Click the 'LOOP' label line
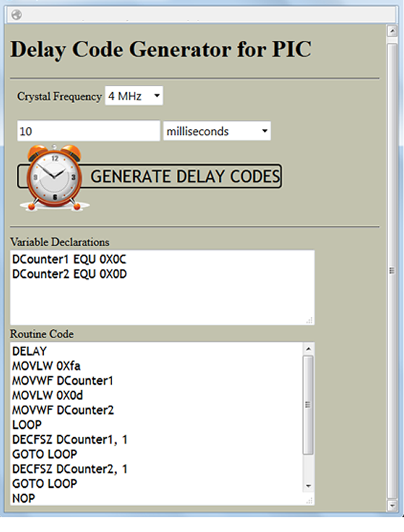Image resolution: width=404 pixels, height=532 pixels. [x=27, y=425]
